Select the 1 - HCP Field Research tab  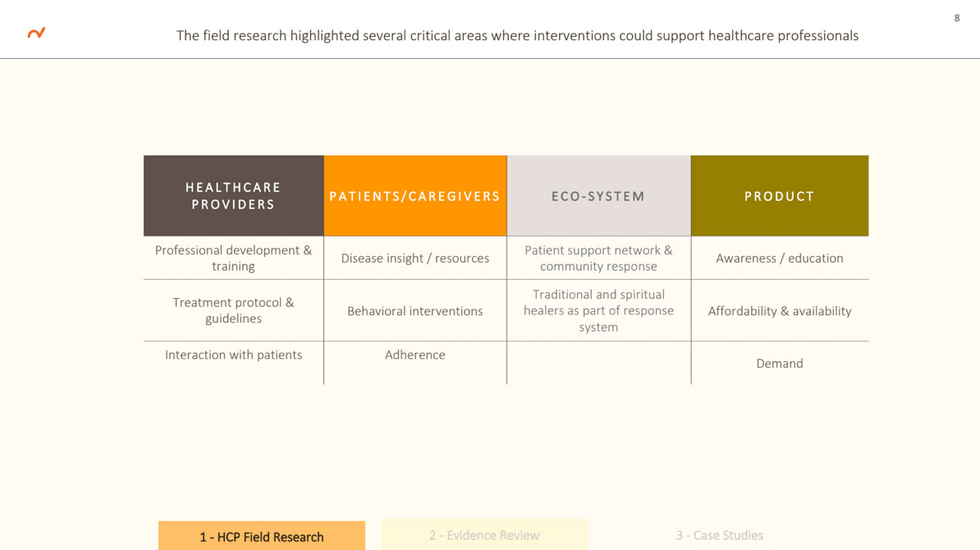[261, 535]
